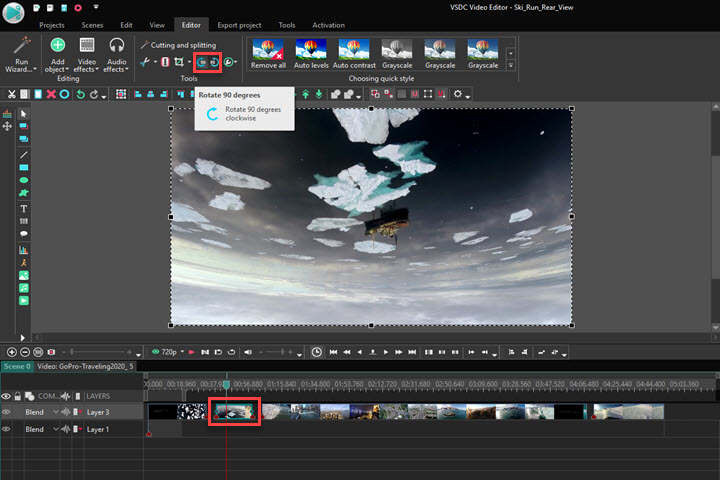Toggle visibility eye for Layer 3
720x480 pixels.
[6, 412]
